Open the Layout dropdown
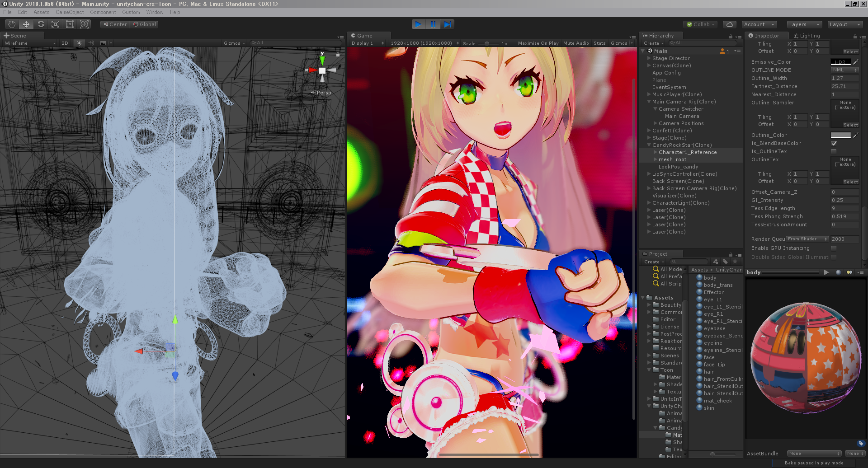The width and height of the screenshot is (868, 468). tap(845, 24)
